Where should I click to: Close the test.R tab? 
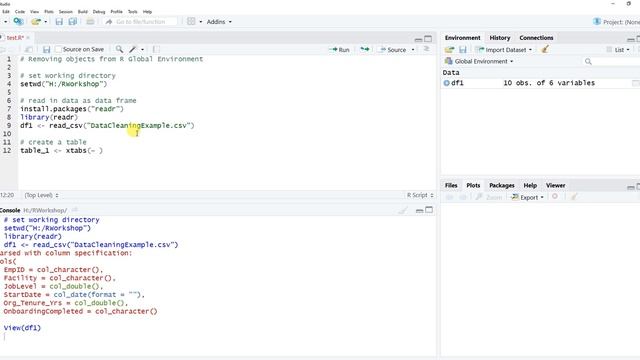point(28,38)
